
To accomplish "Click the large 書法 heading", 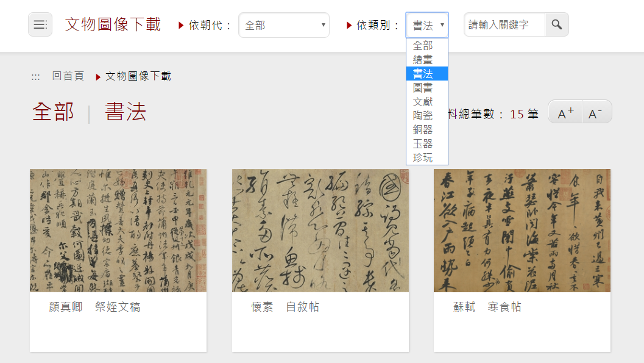I will [x=126, y=112].
